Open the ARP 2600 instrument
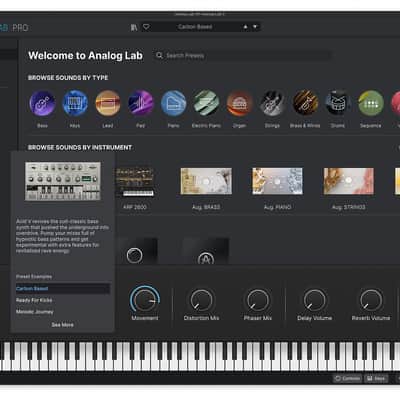This screenshot has width=400, height=400. click(135, 182)
